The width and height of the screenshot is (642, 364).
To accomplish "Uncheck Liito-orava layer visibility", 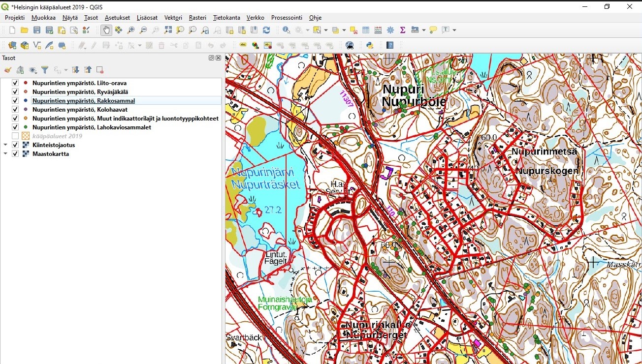I will click(x=15, y=83).
